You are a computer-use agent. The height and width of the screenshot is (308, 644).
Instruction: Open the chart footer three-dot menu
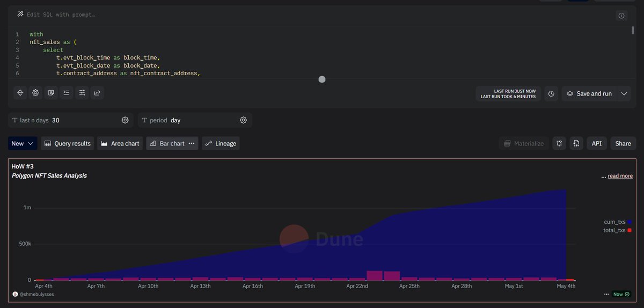(606, 294)
